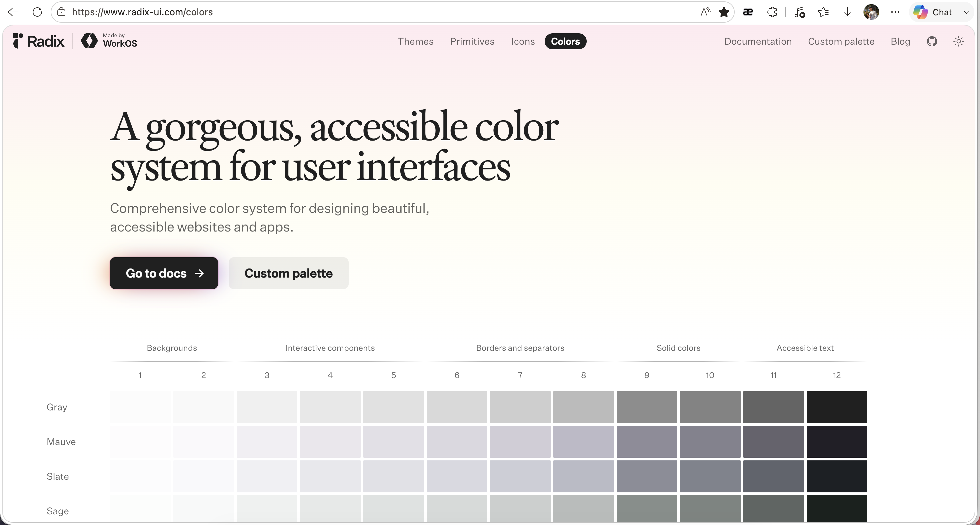
Task: Click the Go to docs button
Action: tap(164, 273)
